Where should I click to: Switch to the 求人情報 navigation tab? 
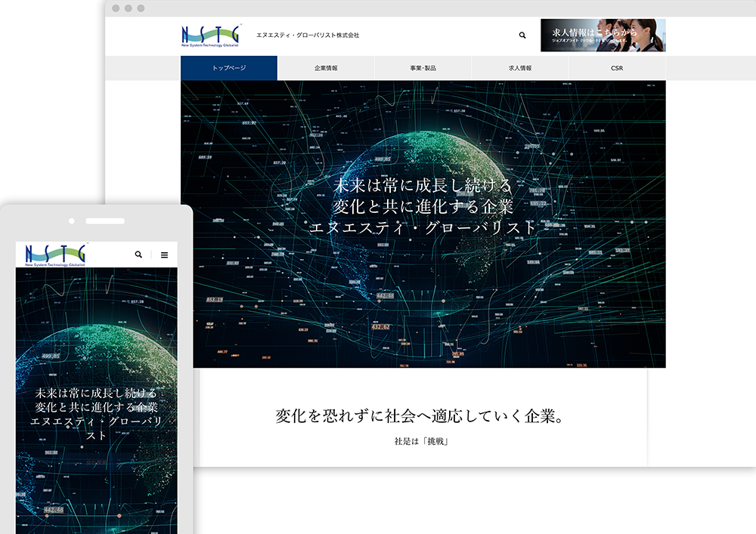pos(520,68)
